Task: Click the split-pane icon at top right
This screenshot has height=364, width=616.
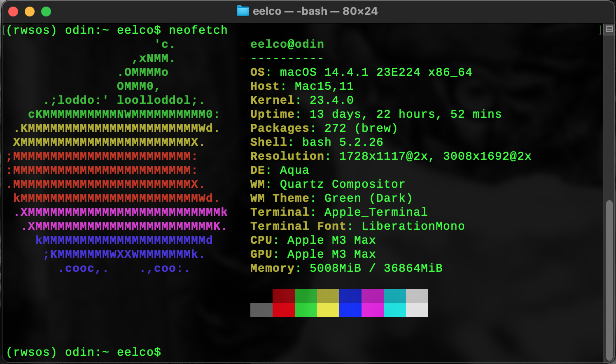Action: pos(610,29)
